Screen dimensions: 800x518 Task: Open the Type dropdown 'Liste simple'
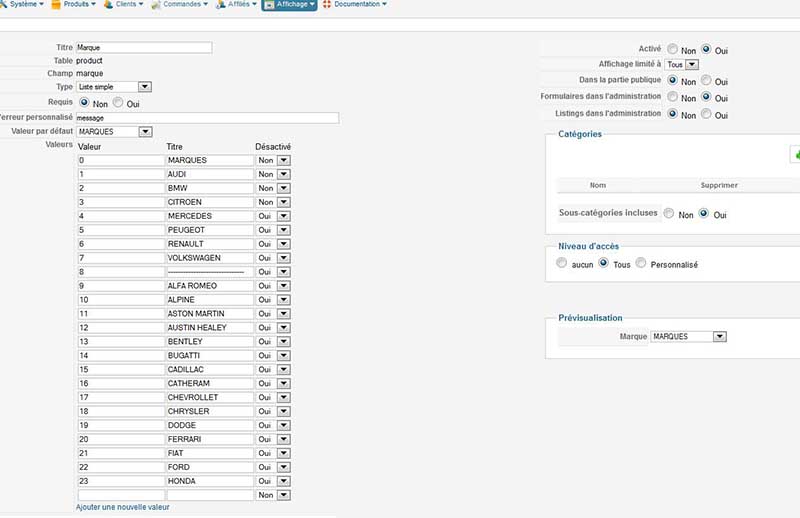(114, 87)
